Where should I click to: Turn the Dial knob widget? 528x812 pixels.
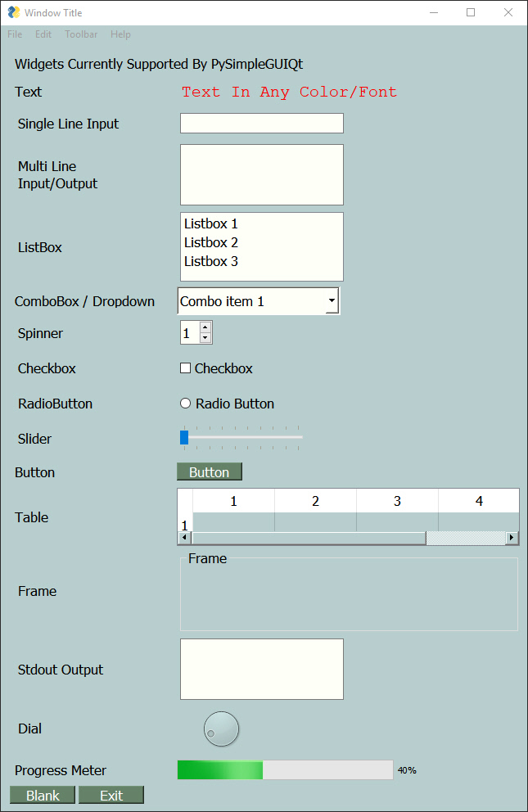[x=221, y=729]
